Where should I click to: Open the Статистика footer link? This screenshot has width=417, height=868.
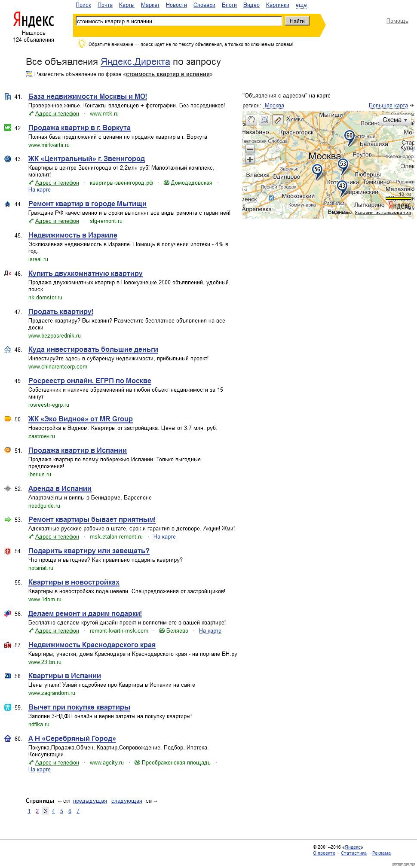(x=354, y=853)
